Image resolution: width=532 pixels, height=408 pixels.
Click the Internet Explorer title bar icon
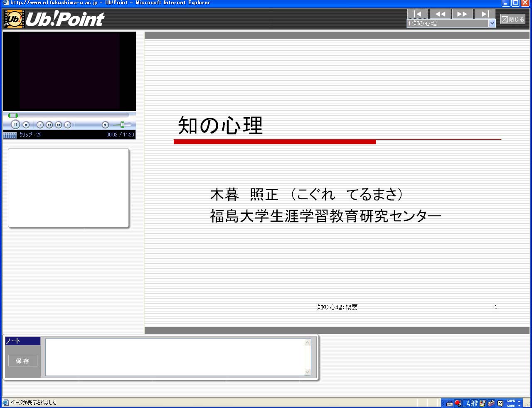pyautogui.click(x=5, y=2)
